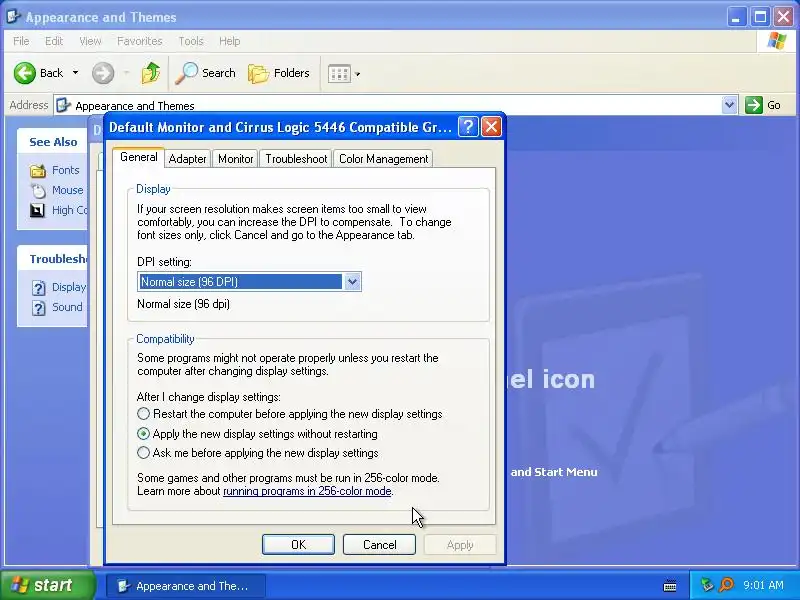This screenshot has height=600, width=800.
Task: Open Search from the toolbar
Action: pos(206,73)
